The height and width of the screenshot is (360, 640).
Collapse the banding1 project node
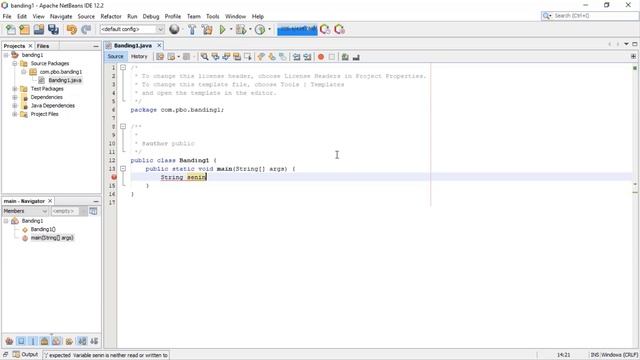click(x=6, y=55)
